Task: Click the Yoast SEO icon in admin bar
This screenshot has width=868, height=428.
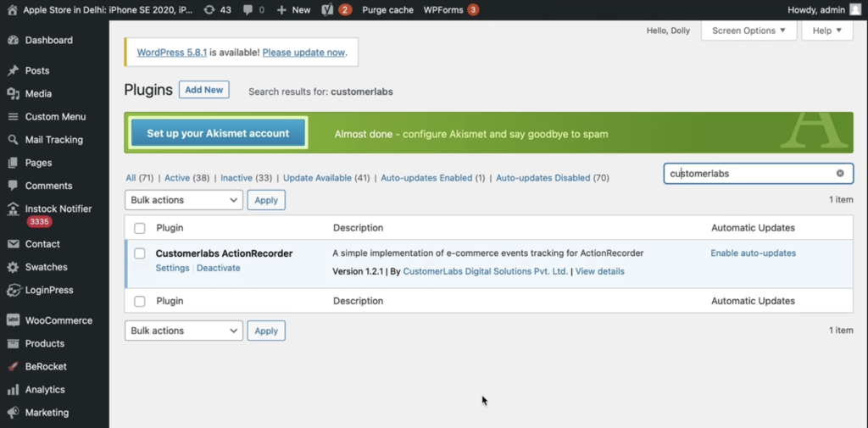Action: [327, 10]
